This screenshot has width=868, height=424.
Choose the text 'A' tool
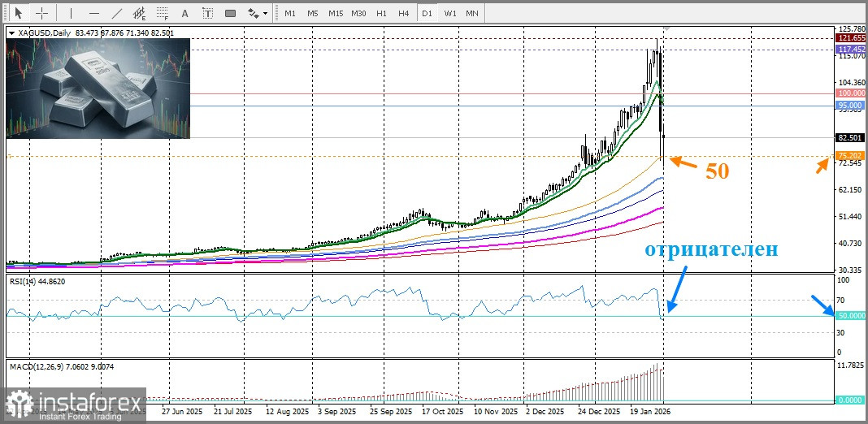(x=186, y=13)
